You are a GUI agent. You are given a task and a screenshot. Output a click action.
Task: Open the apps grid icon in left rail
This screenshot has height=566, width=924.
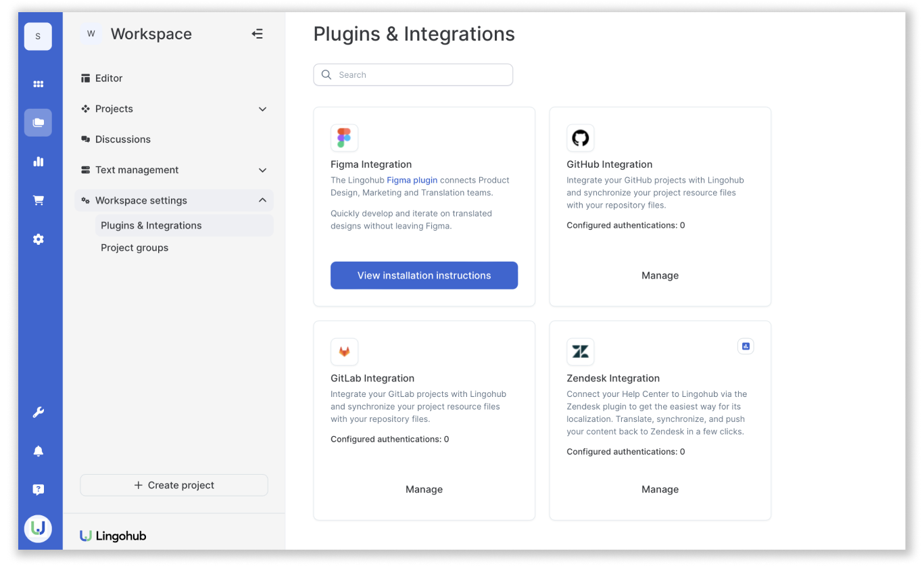[x=38, y=84]
